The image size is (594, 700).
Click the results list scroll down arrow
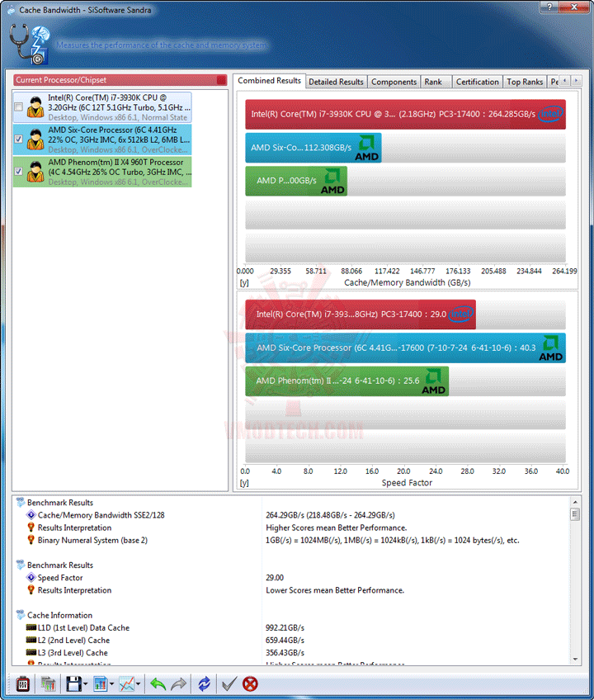click(575, 659)
